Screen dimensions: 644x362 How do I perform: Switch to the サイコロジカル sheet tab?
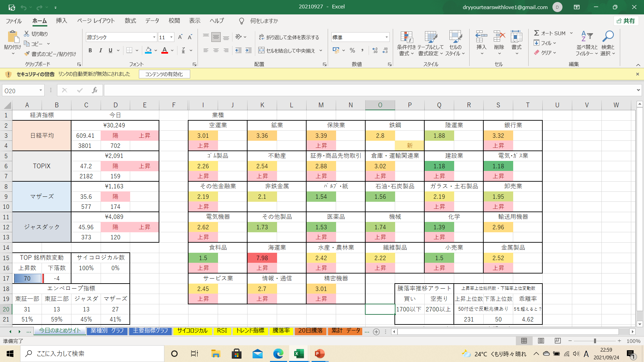point(192,330)
